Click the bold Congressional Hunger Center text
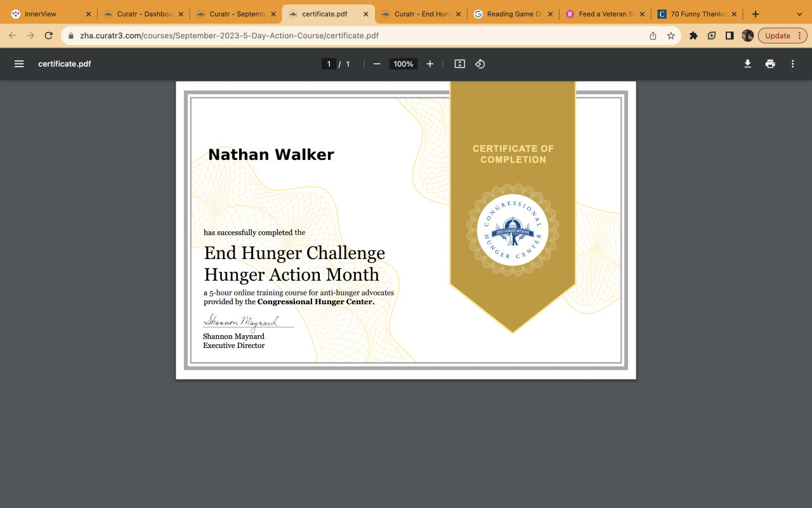 point(316,302)
